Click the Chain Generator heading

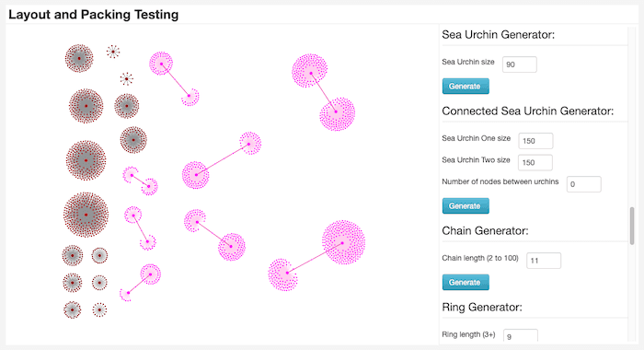(x=485, y=231)
